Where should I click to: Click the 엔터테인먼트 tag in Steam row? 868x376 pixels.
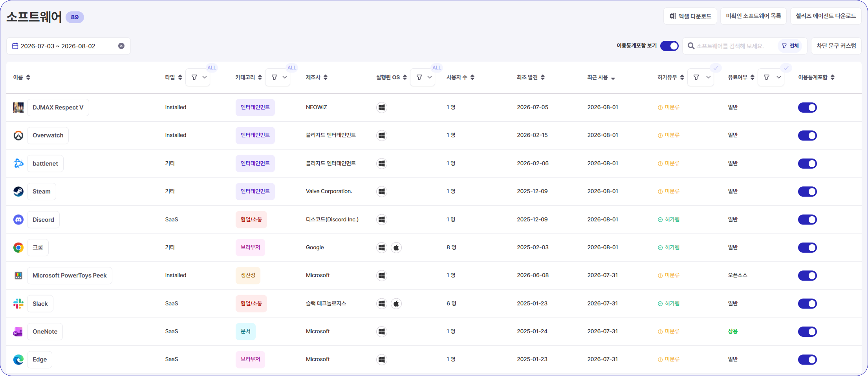pyautogui.click(x=255, y=192)
